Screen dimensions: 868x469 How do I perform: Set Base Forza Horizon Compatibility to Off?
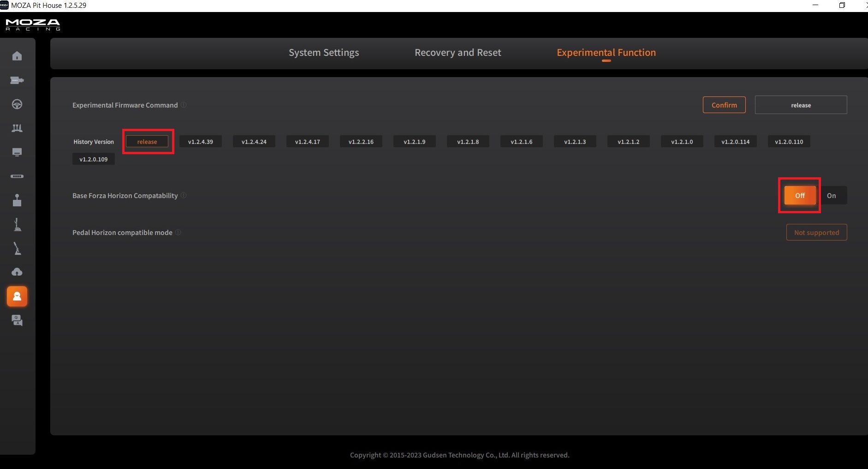tap(800, 196)
